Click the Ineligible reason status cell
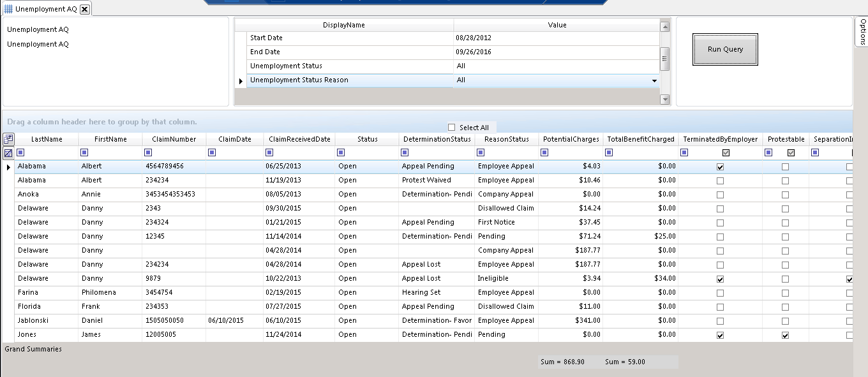868x377 pixels. 507,279
